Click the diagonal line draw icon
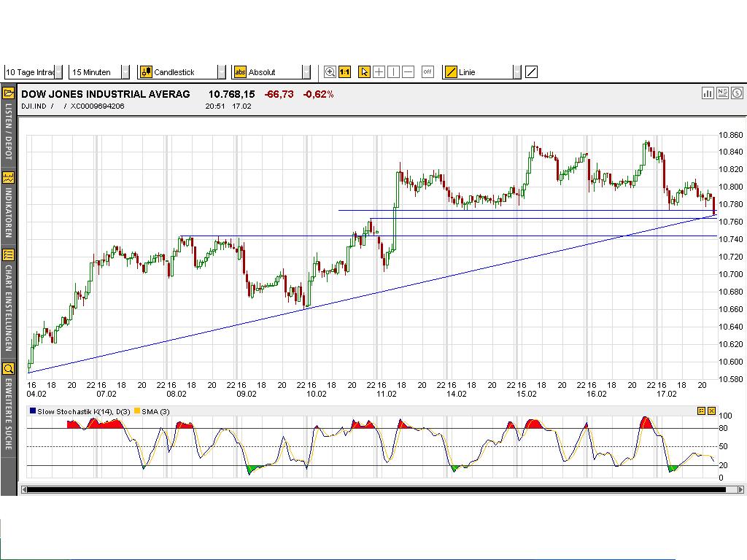 (x=532, y=72)
